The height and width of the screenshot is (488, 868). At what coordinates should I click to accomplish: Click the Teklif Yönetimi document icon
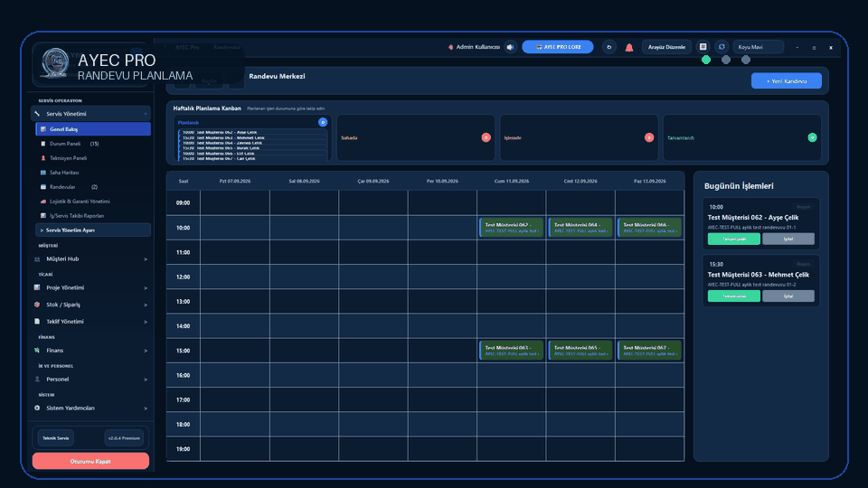[x=37, y=322]
